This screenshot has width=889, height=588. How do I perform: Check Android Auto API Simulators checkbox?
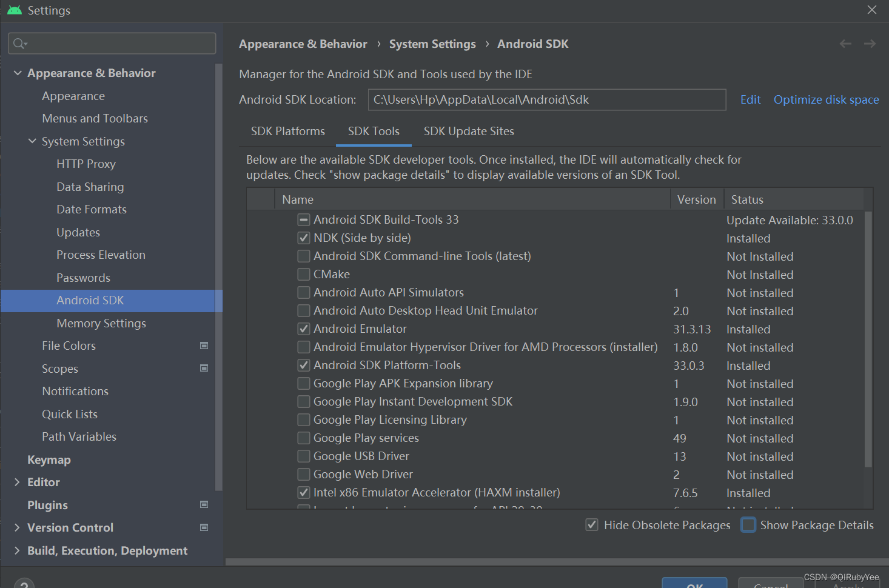[x=304, y=292]
